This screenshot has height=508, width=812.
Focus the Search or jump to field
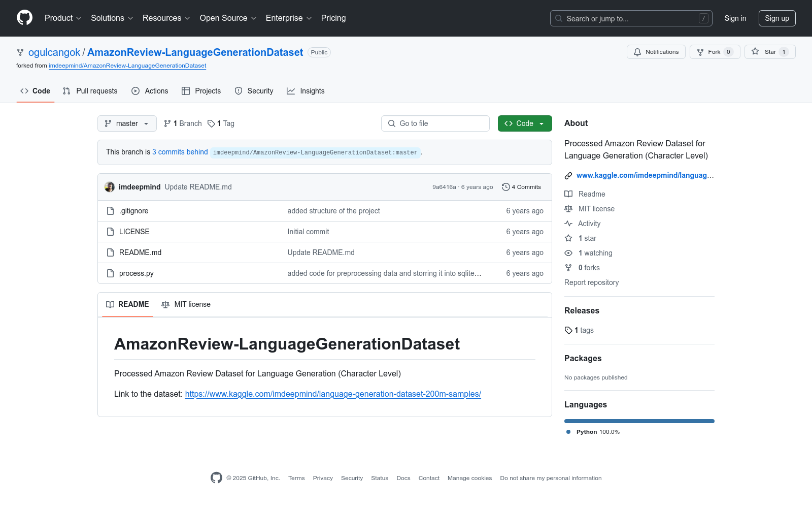click(631, 18)
